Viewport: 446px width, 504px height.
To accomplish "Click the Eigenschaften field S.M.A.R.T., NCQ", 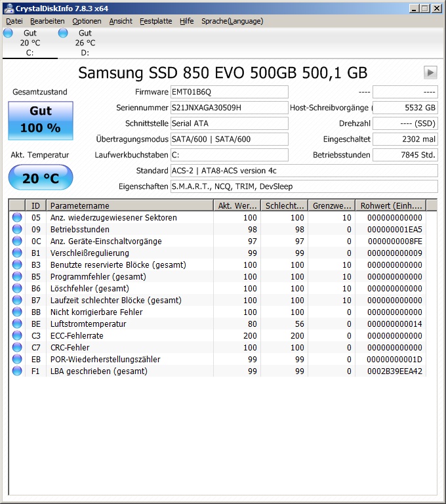I will coord(304,186).
